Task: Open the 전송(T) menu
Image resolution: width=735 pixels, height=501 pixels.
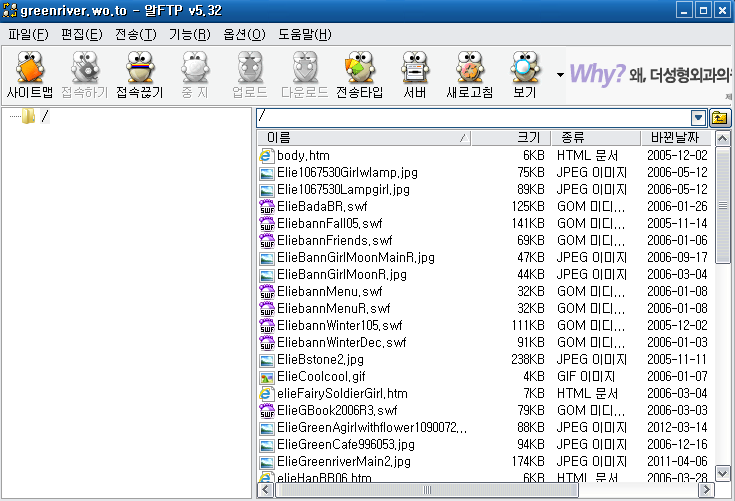Action: (136, 34)
